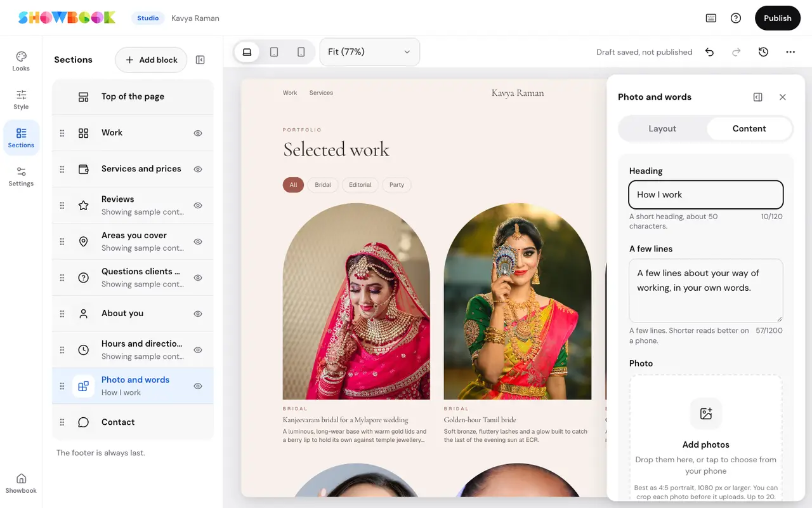Select the Hours and directions section row
The width and height of the screenshot is (812, 508).
[x=133, y=350]
